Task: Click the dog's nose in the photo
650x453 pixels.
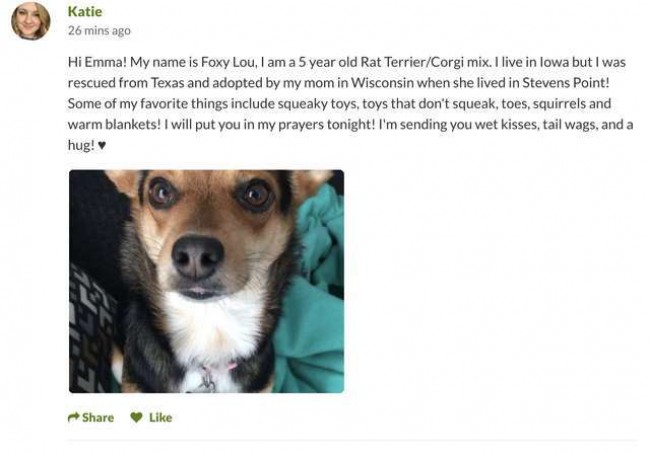Action: tap(198, 257)
